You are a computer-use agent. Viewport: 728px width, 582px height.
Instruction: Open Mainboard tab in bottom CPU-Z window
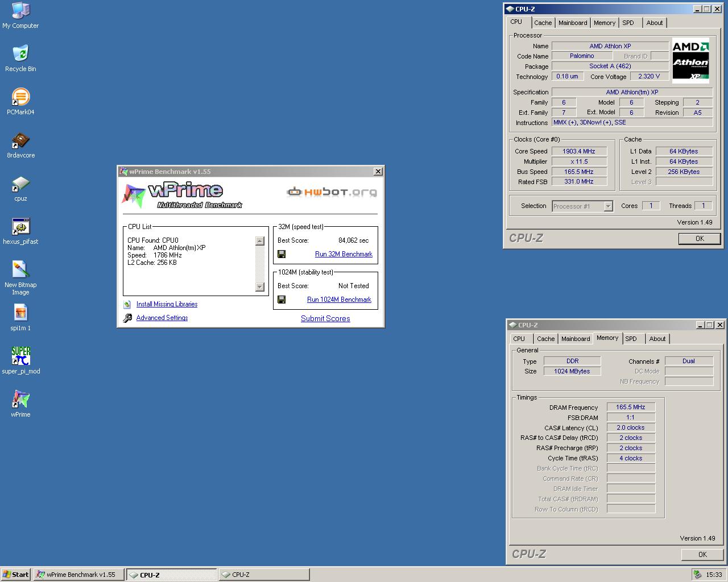pos(576,339)
